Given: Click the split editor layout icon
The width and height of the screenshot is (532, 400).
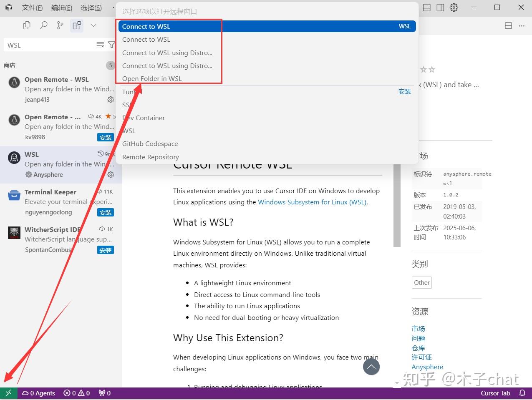Looking at the screenshot, I should pos(508,25).
